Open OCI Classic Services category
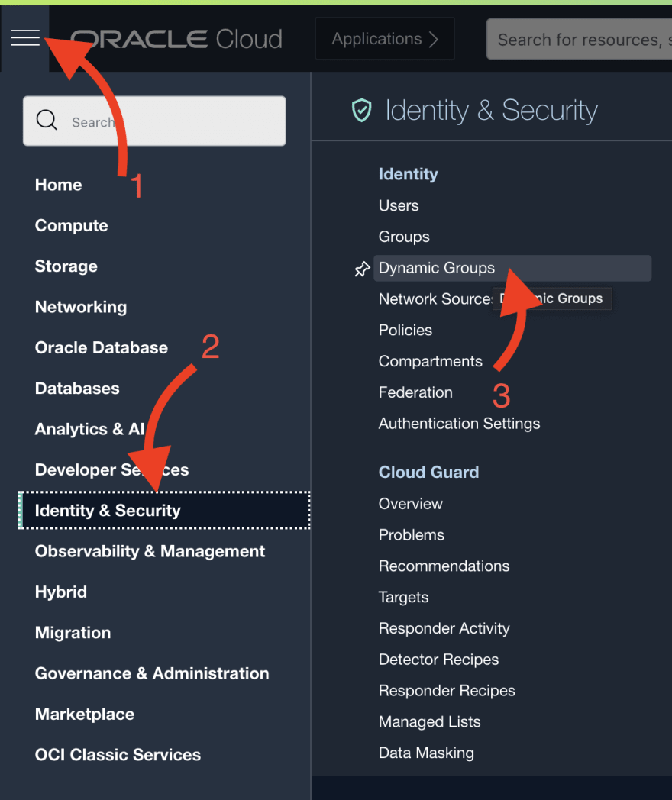 118,755
